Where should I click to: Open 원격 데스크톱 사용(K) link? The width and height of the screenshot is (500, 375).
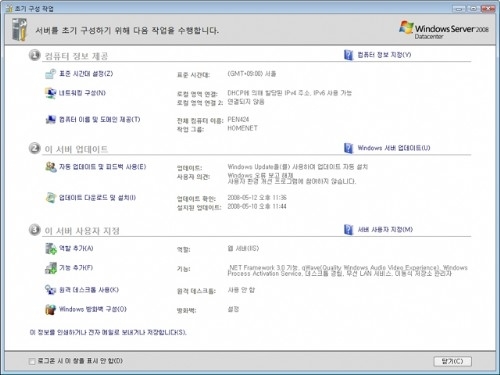point(89,290)
